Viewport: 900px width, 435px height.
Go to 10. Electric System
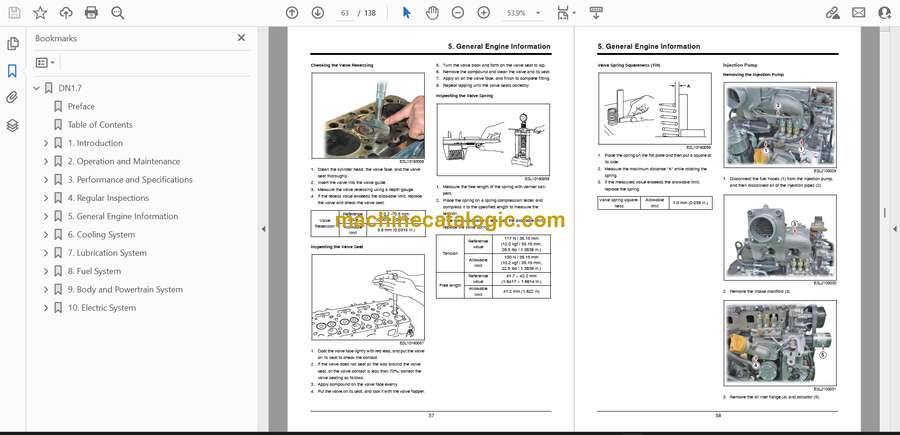coord(102,308)
